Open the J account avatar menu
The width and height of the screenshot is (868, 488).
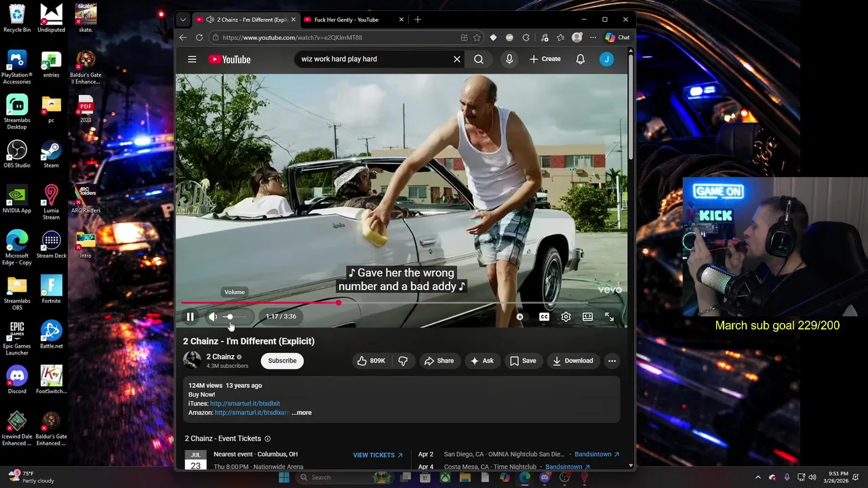[607, 59]
